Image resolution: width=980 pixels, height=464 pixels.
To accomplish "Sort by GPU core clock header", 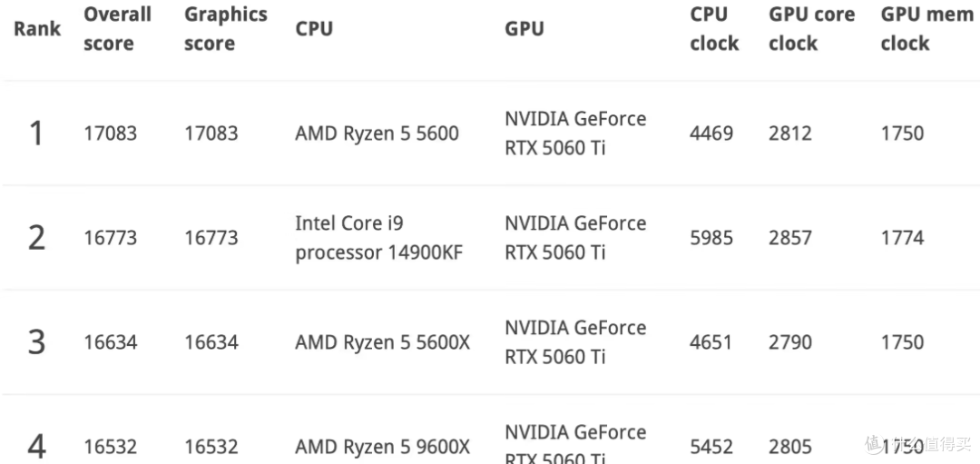I will click(x=811, y=29).
